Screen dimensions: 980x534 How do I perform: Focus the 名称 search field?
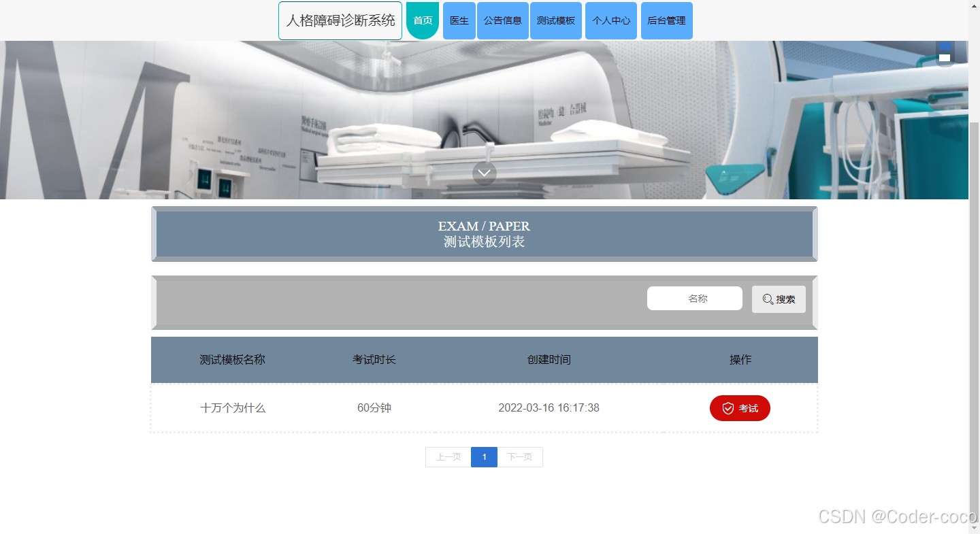coord(695,299)
